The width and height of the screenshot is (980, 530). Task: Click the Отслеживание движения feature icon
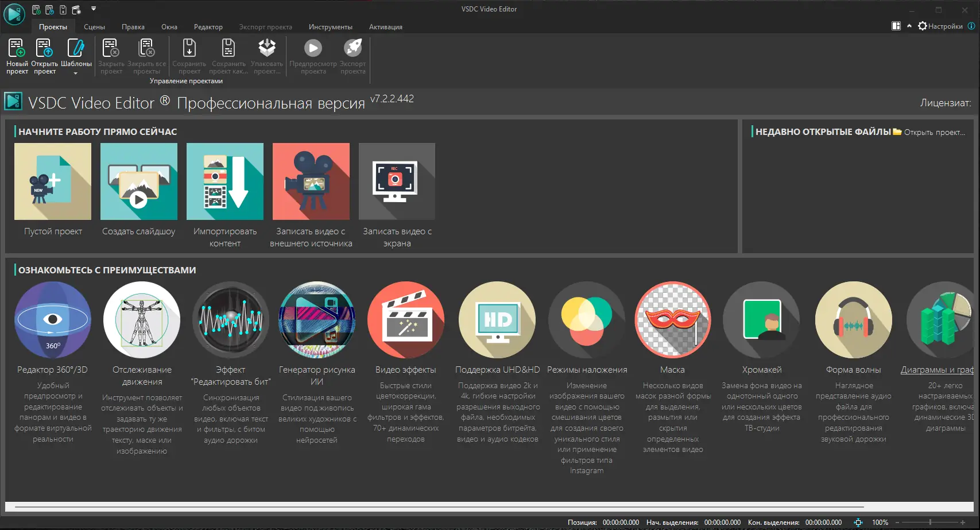coord(142,320)
